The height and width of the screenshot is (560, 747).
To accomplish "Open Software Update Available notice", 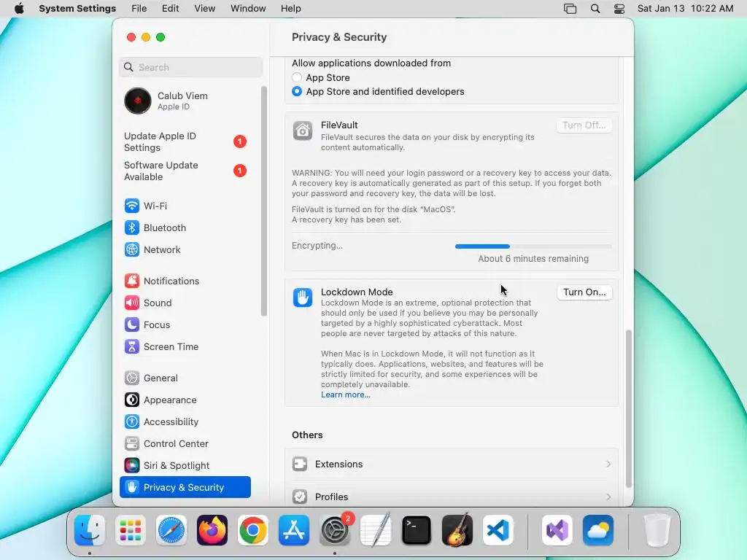I will pos(185,171).
